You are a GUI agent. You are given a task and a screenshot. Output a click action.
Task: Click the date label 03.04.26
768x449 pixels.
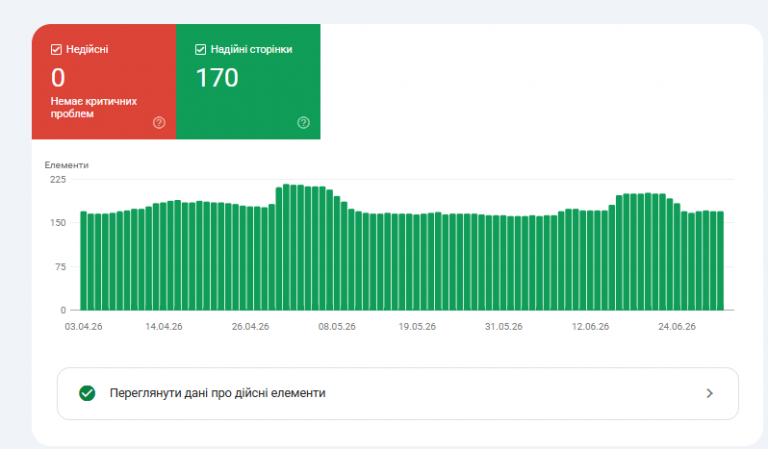tap(83, 327)
